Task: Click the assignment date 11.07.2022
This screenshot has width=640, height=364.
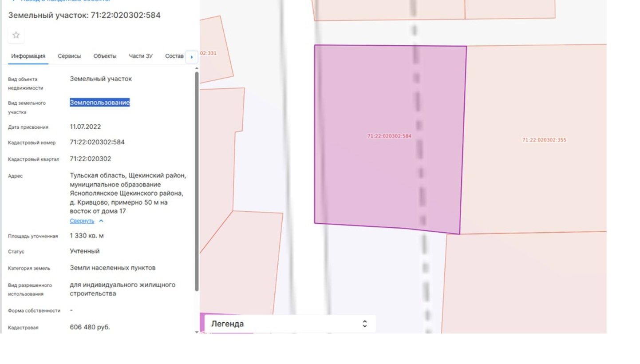Action: click(85, 127)
